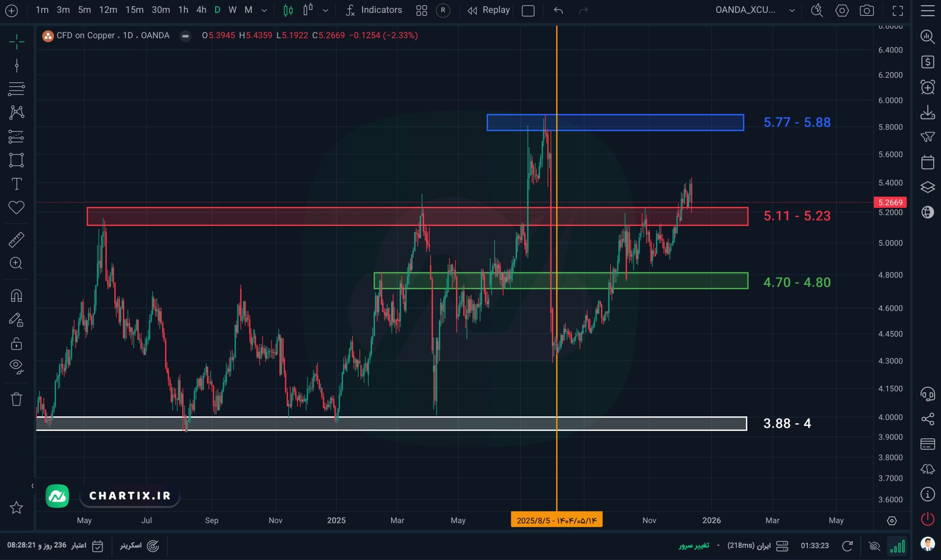Expand the OANDA_XCU symbol dropdown
The image size is (941, 560).
click(791, 10)
